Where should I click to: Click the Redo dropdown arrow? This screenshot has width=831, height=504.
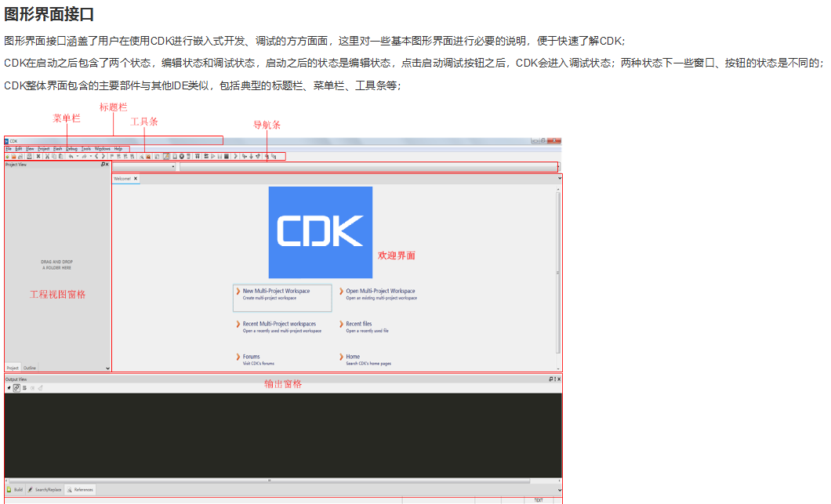pyautogui.click(x=90, y=156)
